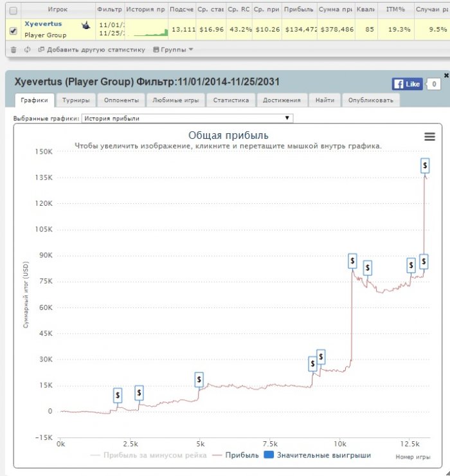The width and height of the screenshot is (450, 476).
Task: Open the Выбранные графики dropdown
Action: (187, 118)
